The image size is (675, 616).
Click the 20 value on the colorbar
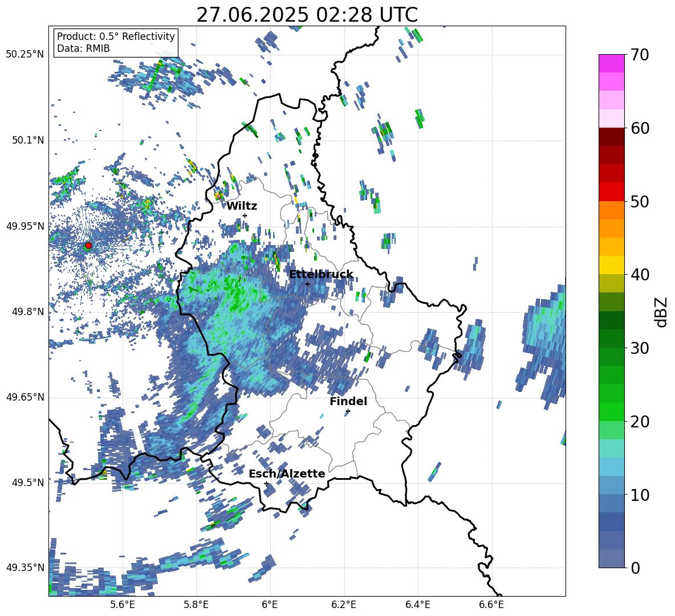[639, 421]
